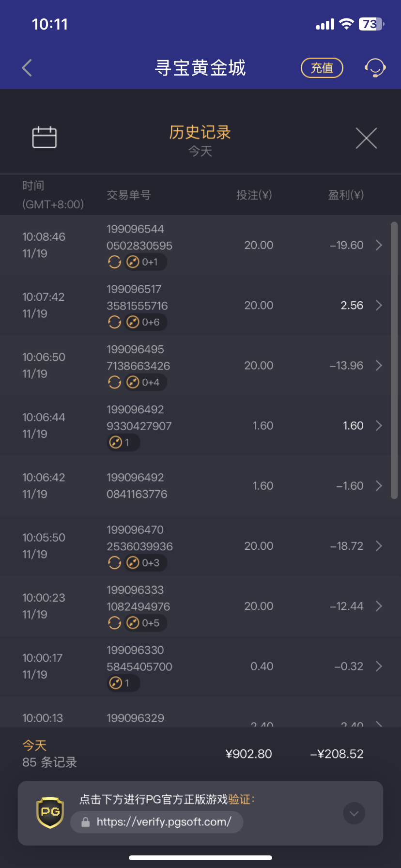Expand the 10:07:42 record with 2.56 profit

[379, 305]
